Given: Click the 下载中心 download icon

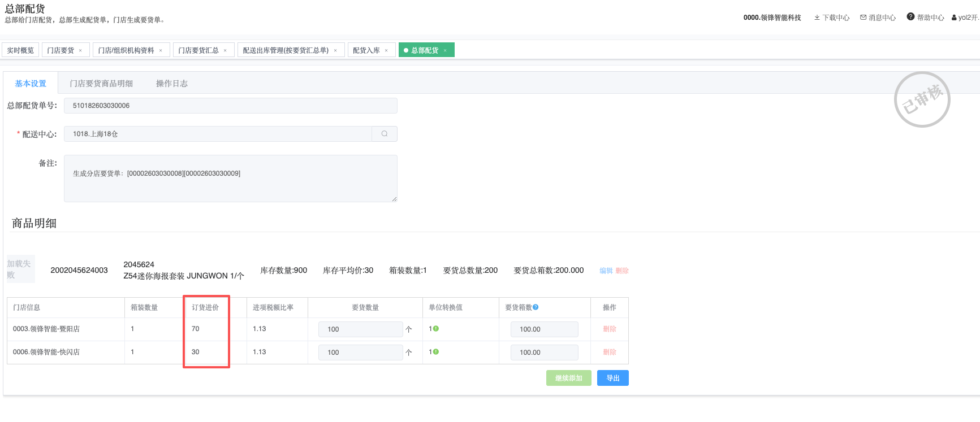Looking at the screenshot, I should 817,18.
